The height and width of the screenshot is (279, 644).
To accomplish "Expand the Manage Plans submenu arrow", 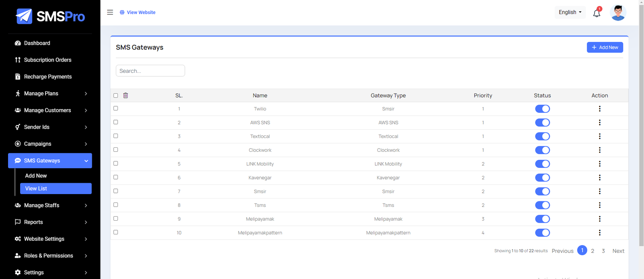I will click(x=86, y=93).
